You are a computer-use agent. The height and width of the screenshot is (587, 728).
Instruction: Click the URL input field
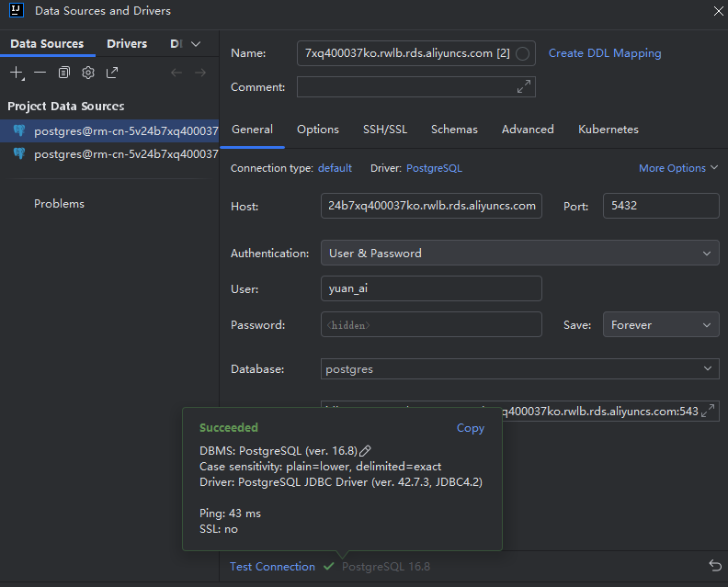tap(599, 412)
